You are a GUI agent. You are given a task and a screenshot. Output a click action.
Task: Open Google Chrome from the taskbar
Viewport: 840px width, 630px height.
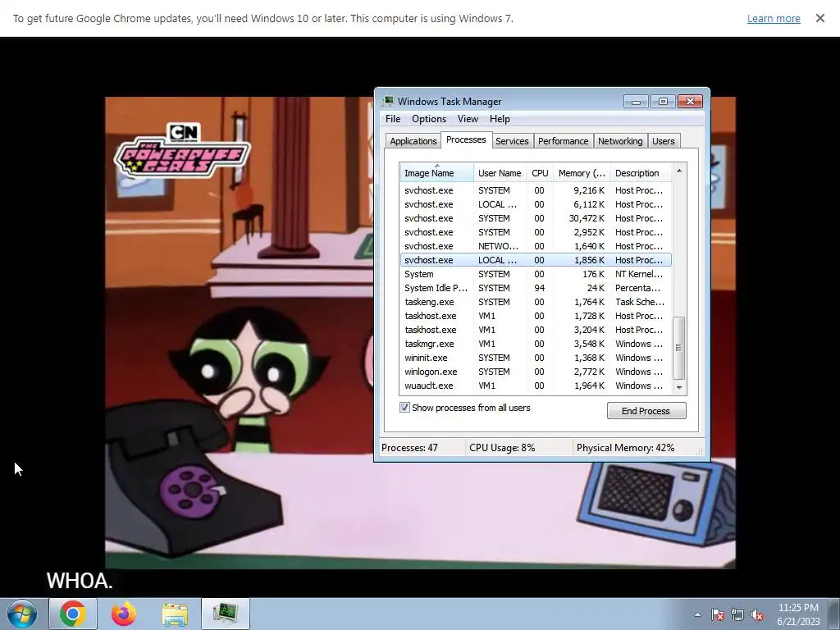click(x=73, y=614)
